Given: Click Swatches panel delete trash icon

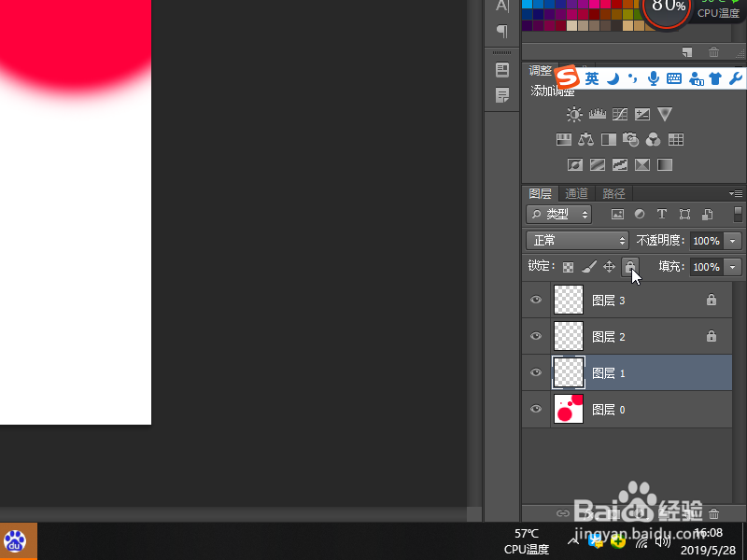Looking at the screenshot, I should [713, 52].
